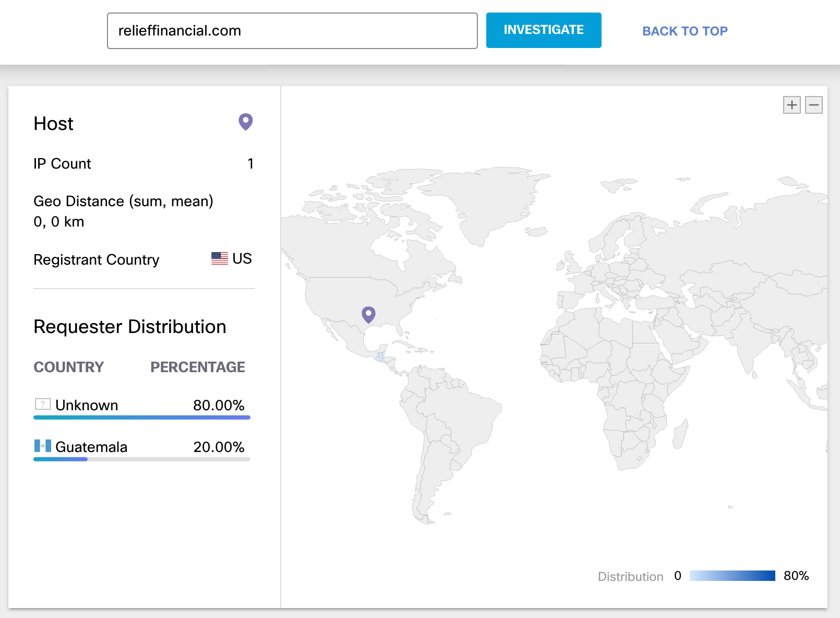Screen dimensions: 840x618
Task: Click the map zoom in plus button
Action: (791, 105)
